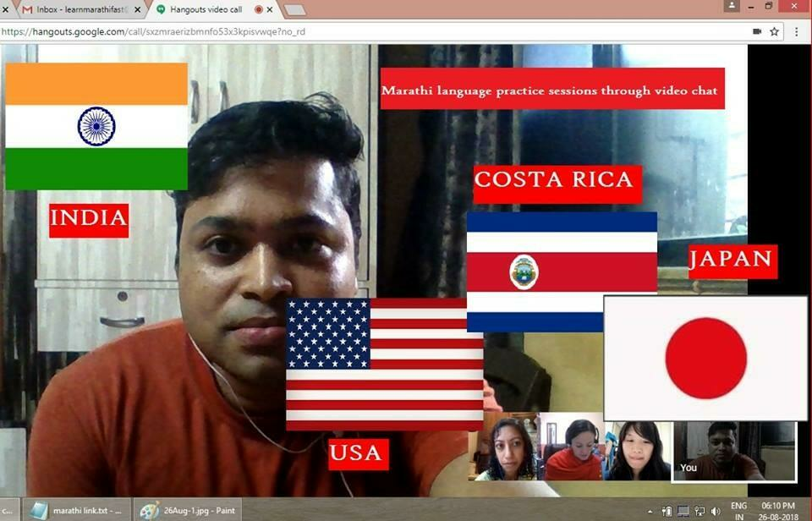Click the recording indicator on Hangouts tab
The width and height of the screenshot is (812, 521).
259,9
